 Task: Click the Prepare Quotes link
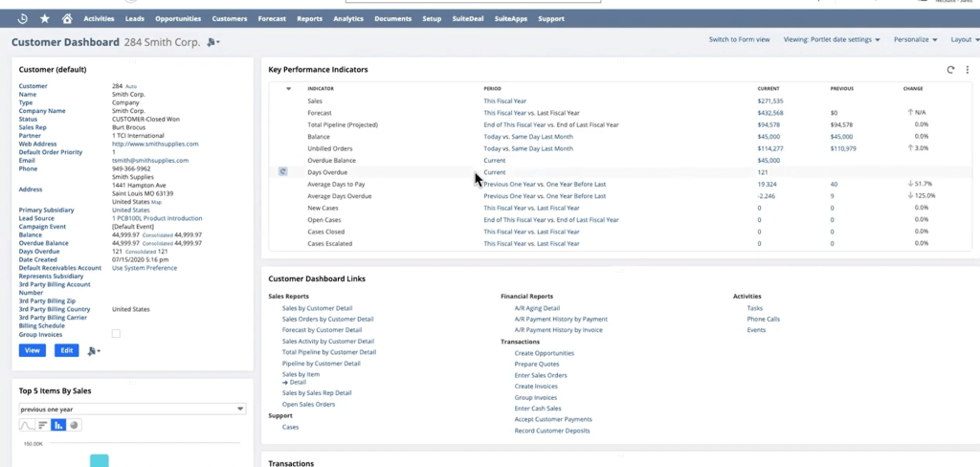pos(536,364)
